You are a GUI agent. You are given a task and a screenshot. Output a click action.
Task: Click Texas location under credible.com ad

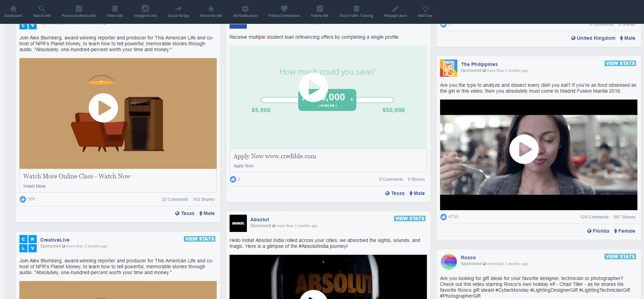coord(395,193)
